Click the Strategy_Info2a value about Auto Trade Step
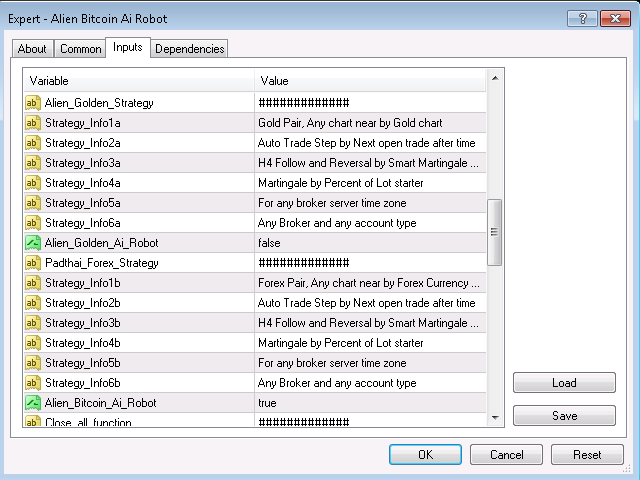Viewport: 640px width, 480px height. pos(367,143)
